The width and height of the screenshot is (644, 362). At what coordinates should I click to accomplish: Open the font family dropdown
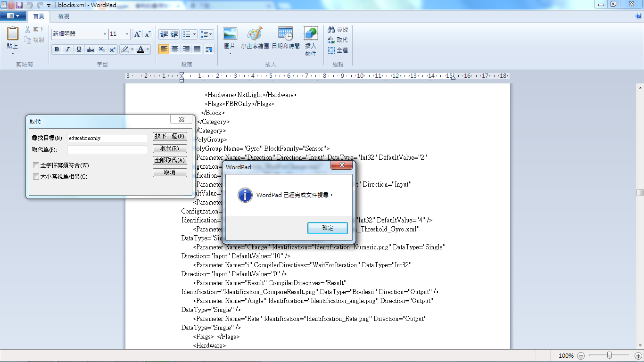coord(105,34)
